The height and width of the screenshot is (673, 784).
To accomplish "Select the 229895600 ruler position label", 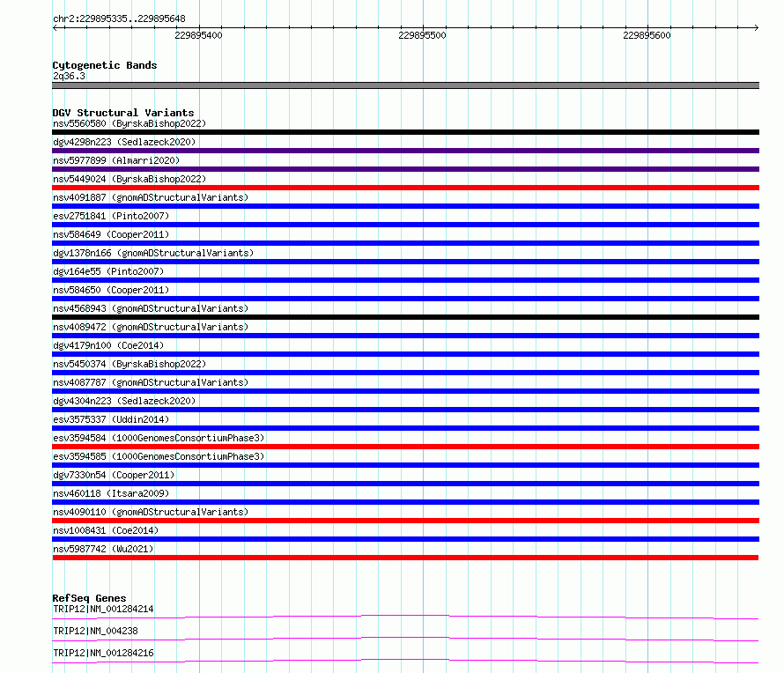I will coord(647,35).
